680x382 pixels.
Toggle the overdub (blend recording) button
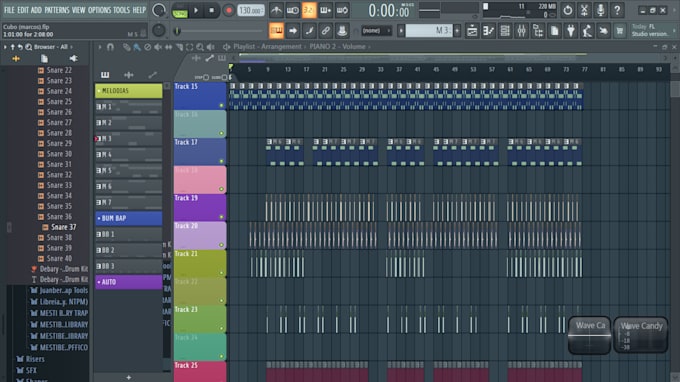325,10
